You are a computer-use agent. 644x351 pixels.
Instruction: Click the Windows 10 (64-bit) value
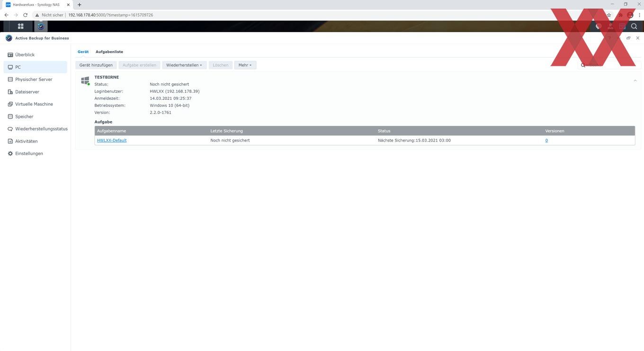tap(170, 105)
